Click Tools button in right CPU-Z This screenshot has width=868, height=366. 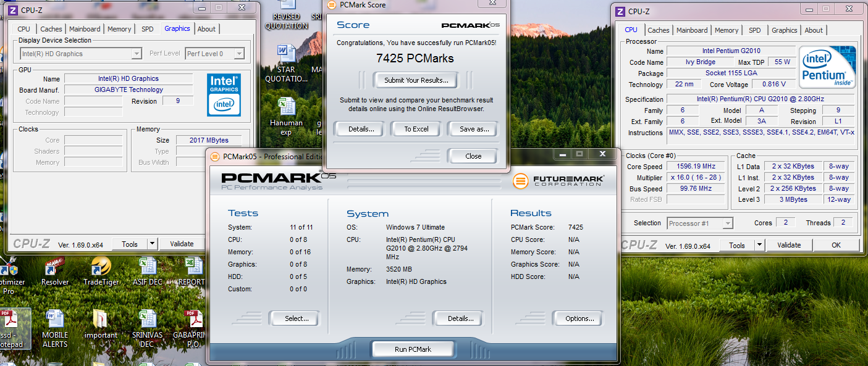[x=737, y=245]
